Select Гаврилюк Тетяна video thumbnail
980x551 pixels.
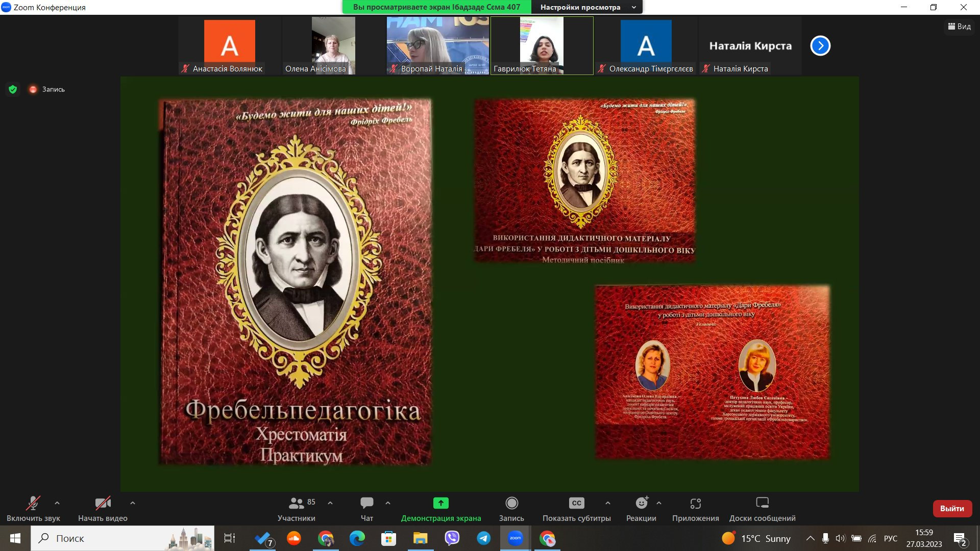click(x=542, y=45)
